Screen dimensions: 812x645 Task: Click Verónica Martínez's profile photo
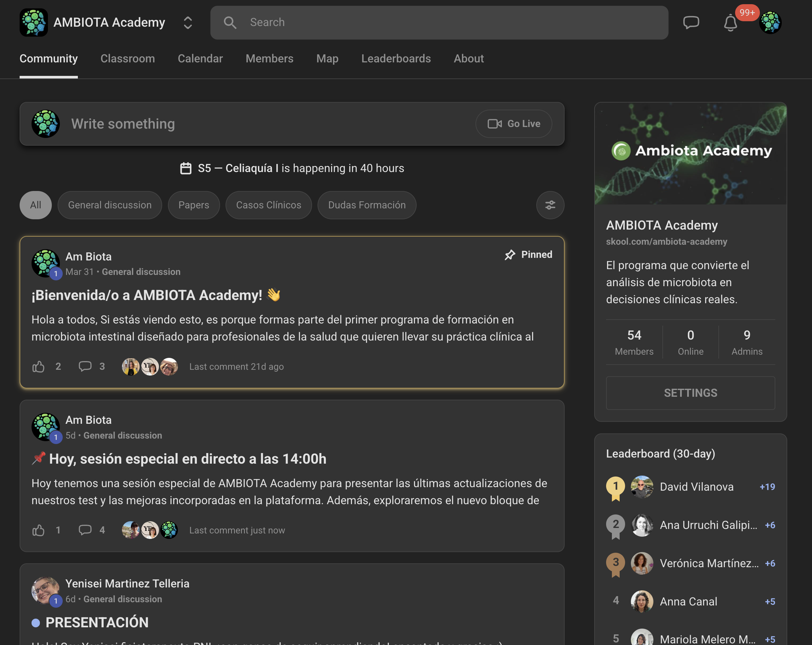(x=642, y=563)
